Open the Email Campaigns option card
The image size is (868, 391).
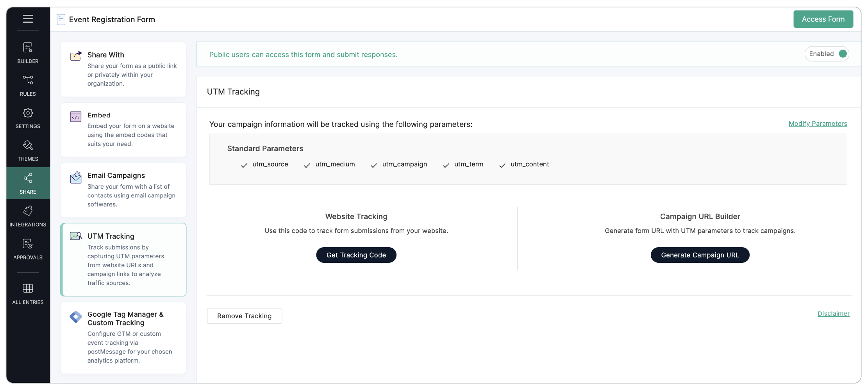click(x=123, y=190)
